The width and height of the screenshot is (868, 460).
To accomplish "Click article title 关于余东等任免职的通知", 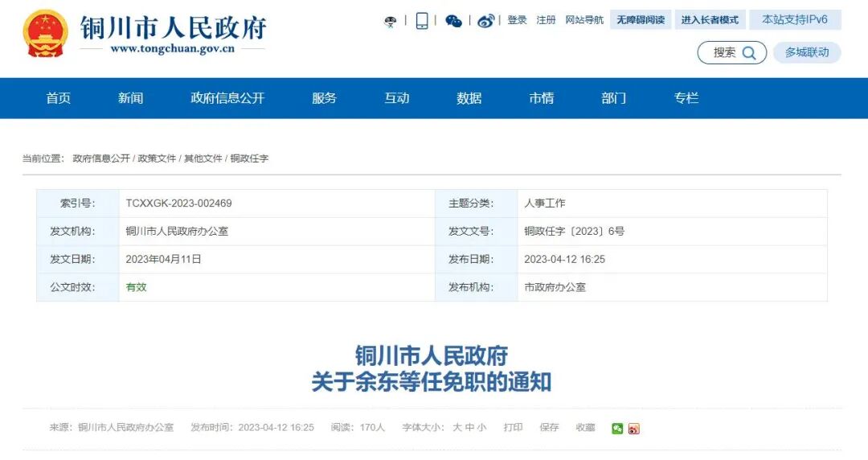I will point(432,383).
